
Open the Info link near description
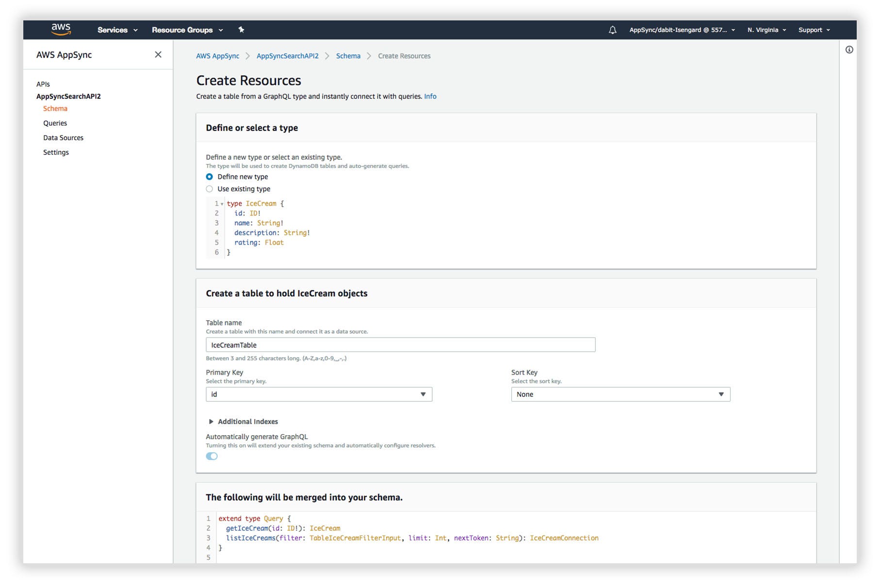pos(430,96)
